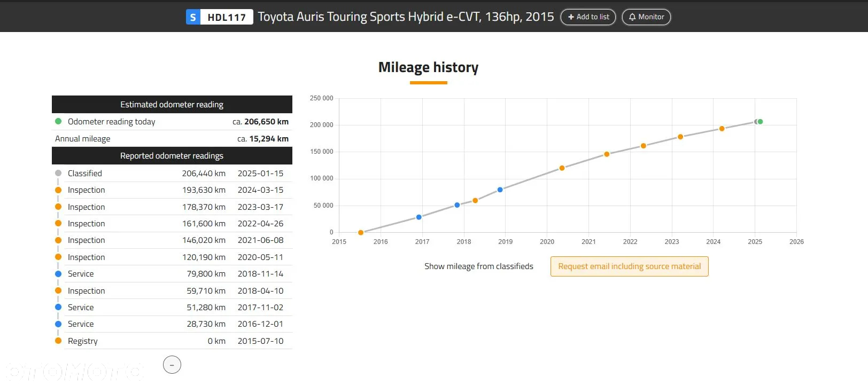Viewport: 868px width, 386px height.
Task: Select the 2020 orange inspection chart point
Action: coord(562,168)
